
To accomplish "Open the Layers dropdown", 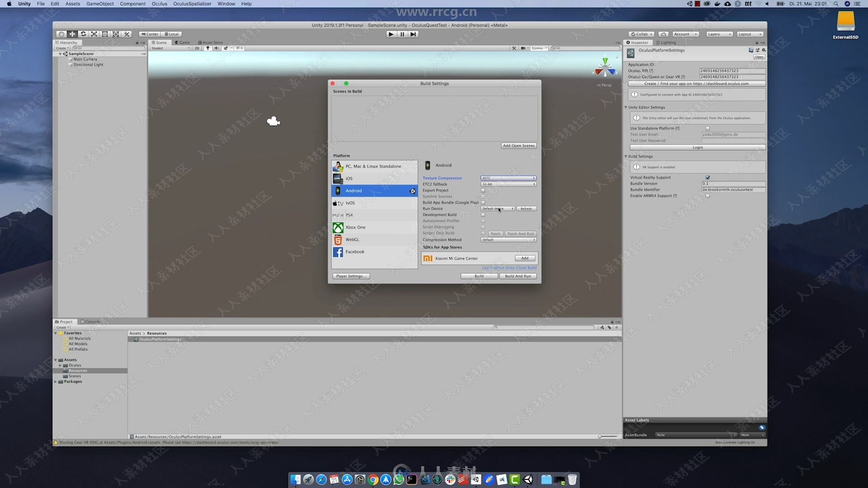I will [719, 34].
